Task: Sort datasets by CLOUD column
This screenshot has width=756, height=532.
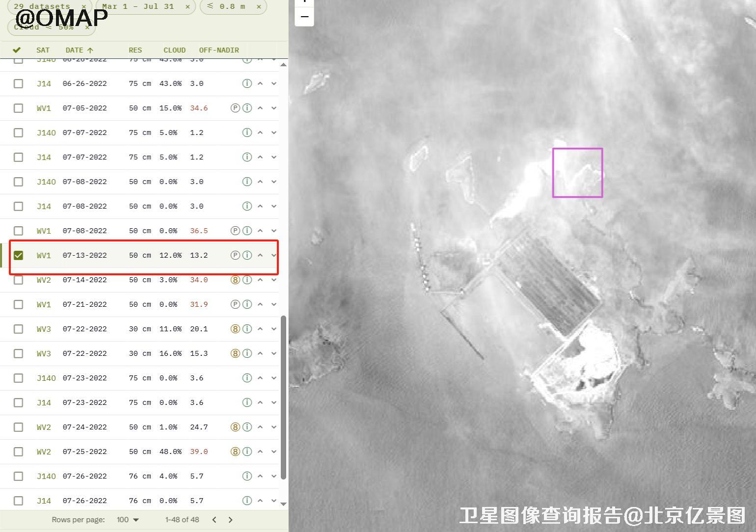Action: point(174,50)
